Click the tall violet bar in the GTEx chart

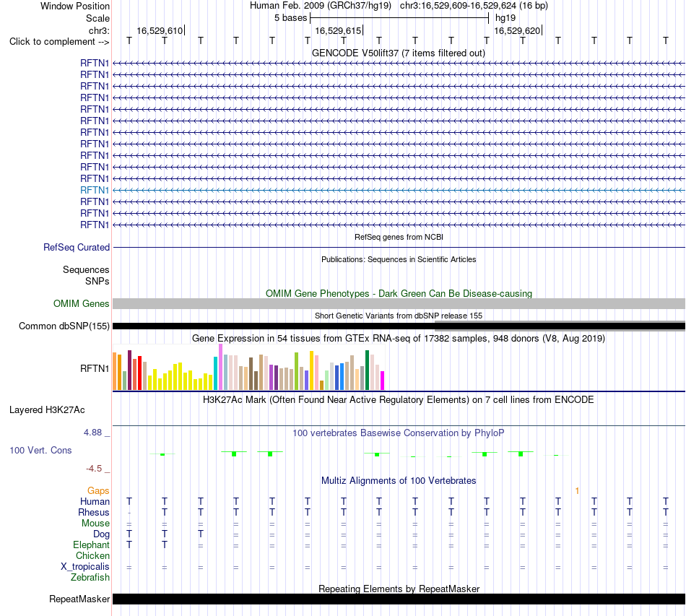pyautogui.click(x=220, y=367)
